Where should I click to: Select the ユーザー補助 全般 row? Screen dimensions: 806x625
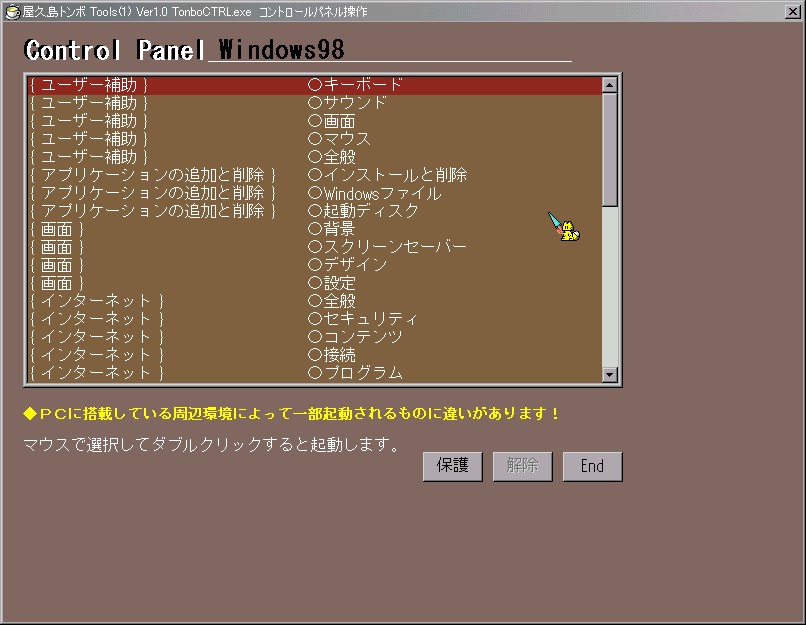point(315,157)
